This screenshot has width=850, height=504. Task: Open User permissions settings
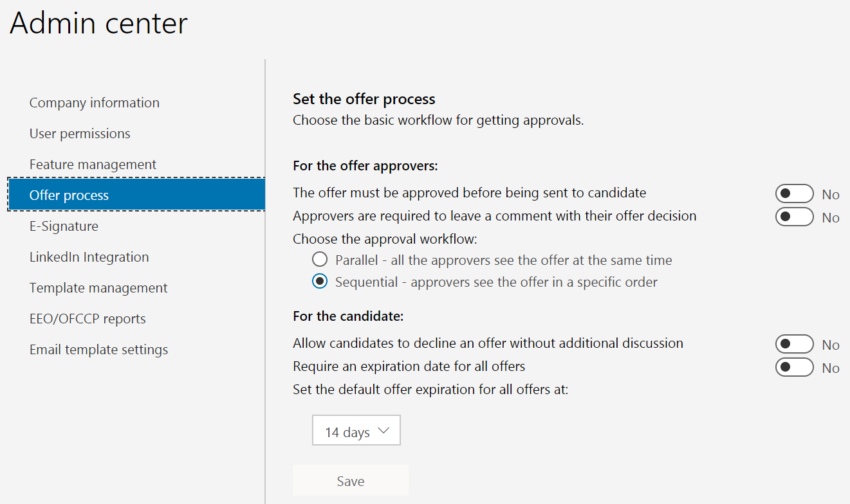(79, 133)
